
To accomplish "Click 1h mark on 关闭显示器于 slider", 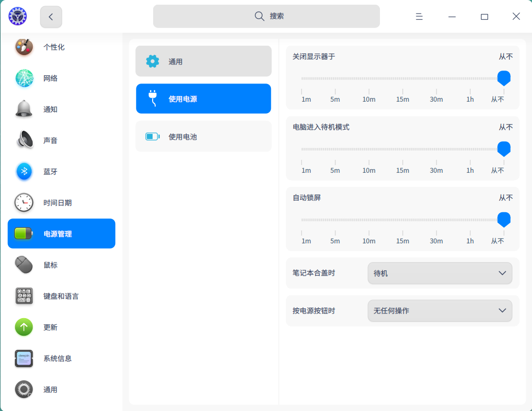I will pos(470,99).
